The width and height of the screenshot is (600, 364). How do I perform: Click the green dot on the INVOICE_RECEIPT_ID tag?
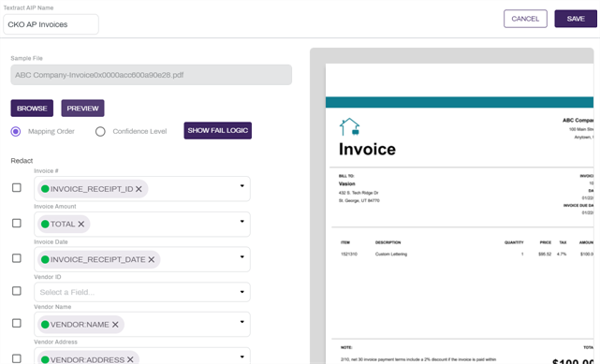click(x=45, y=189)
